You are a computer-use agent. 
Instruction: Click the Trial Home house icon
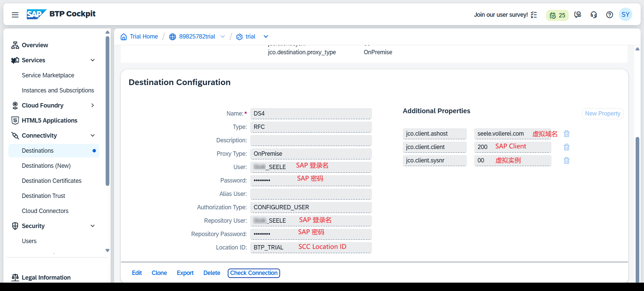pos(124,37)
